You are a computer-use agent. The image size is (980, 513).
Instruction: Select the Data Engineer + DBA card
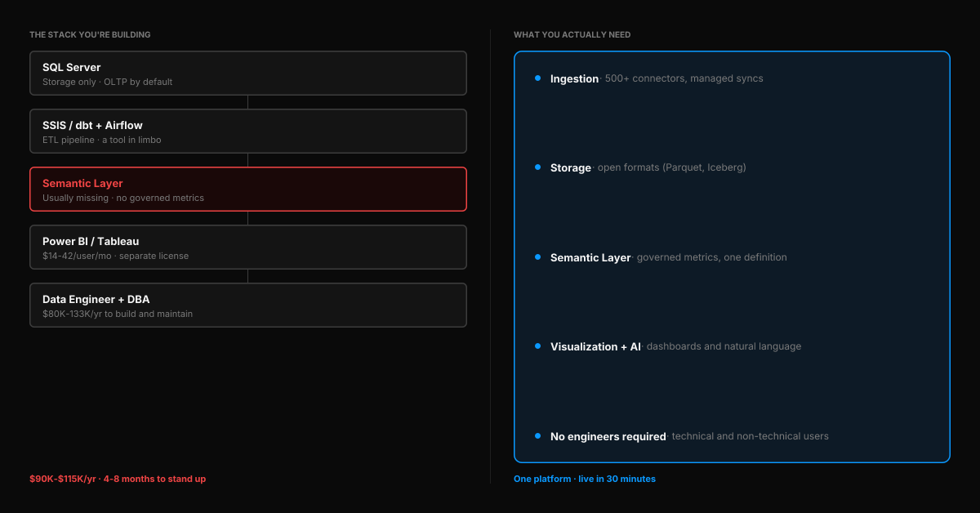[x=248, y=306]
